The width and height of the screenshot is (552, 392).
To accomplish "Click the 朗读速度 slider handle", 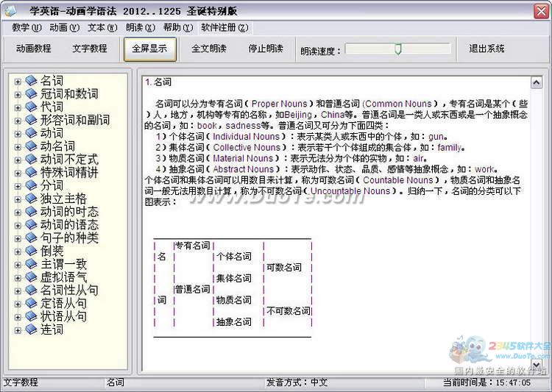I will [398, 49].
